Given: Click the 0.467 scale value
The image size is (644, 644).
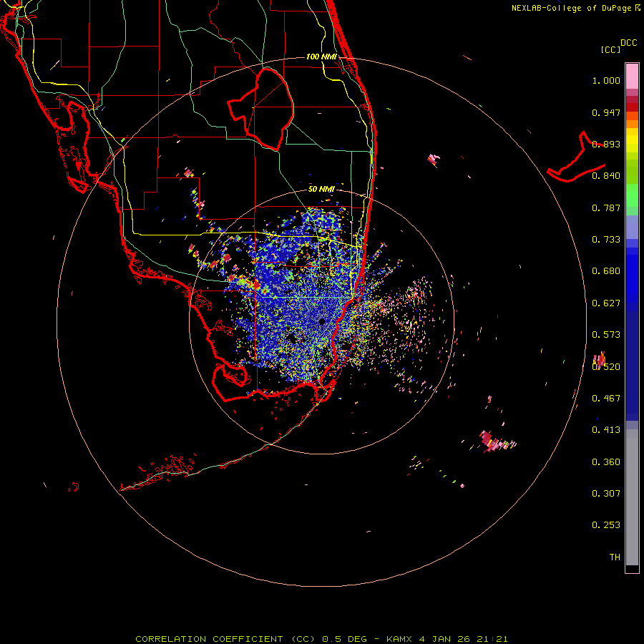Looking at the screenshot, I should tap(606, 398).
